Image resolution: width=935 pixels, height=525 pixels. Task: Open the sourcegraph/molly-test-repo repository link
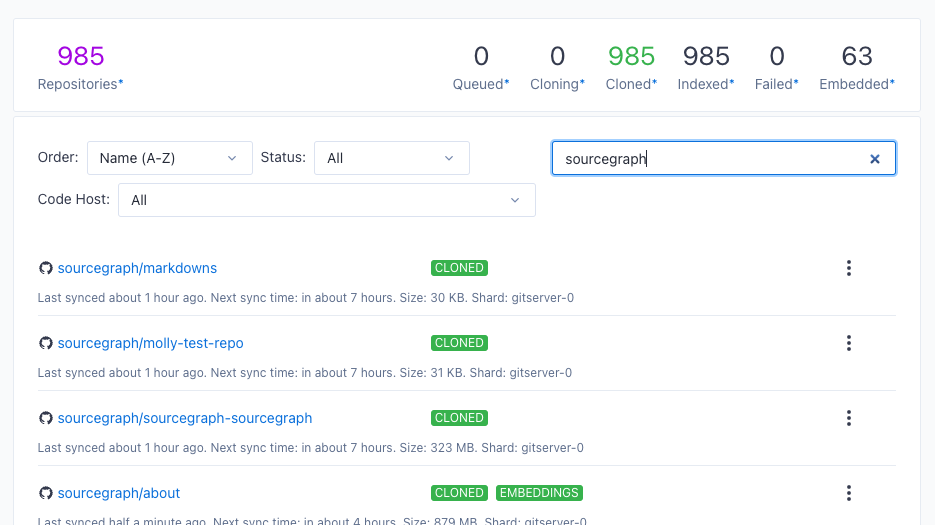150,343
